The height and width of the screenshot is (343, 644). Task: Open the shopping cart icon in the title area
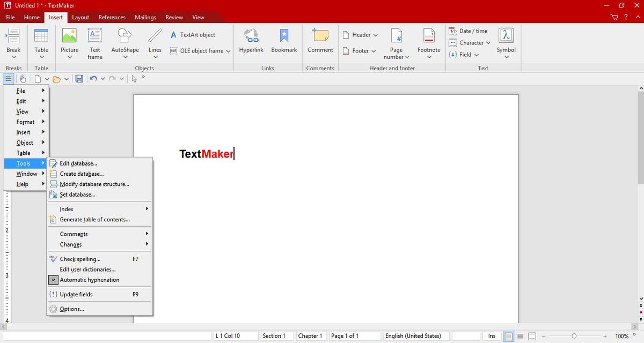[x=614, y=17]
